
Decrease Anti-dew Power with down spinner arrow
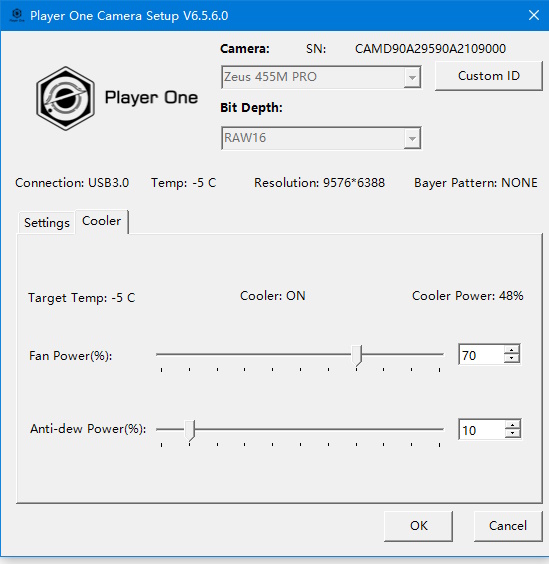coord(512,433)
